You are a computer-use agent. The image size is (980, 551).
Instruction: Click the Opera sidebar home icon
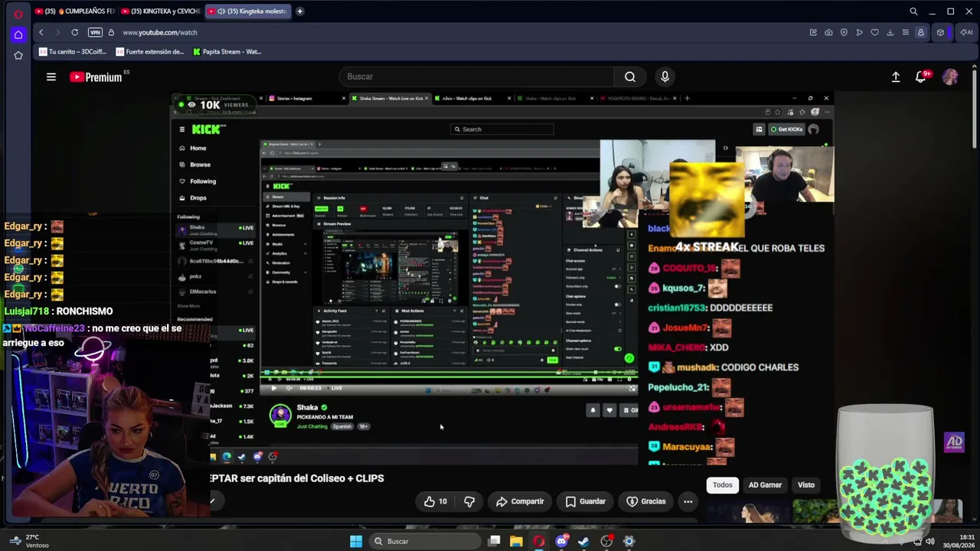tap(18, 34)
